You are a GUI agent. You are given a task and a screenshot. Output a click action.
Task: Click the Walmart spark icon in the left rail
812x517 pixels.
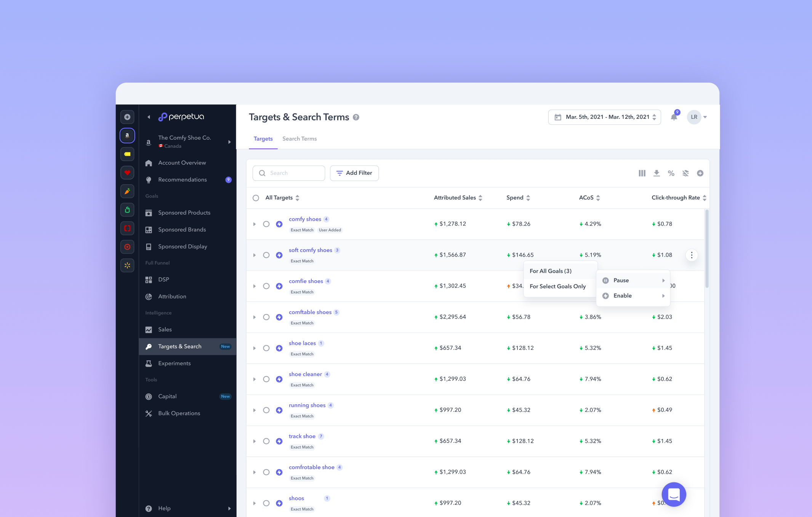coord(127,265)
